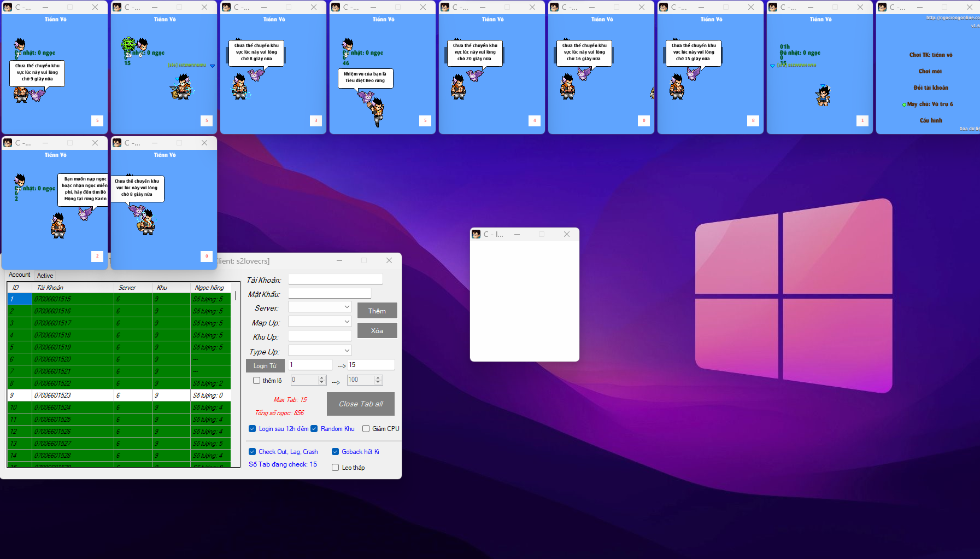
Task: Click the Heo rừng mission speech bubble
Action: pos(365,78)
